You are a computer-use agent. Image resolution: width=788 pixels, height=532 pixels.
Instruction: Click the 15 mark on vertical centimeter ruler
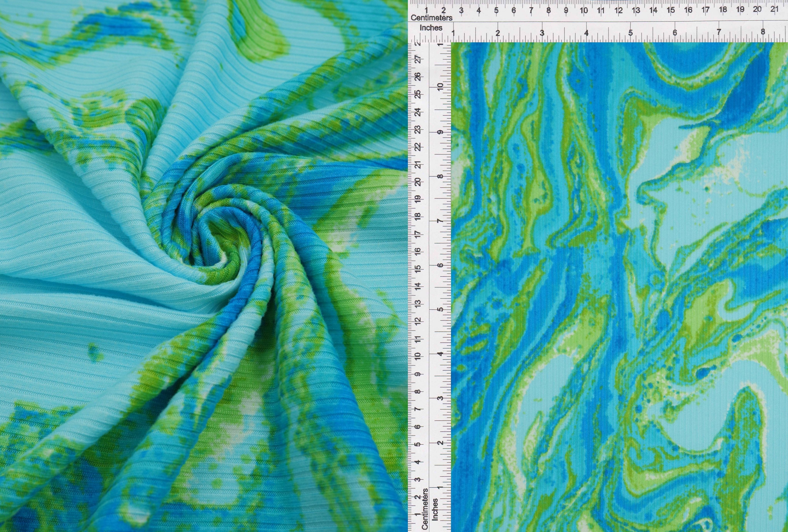[x=418, y=269]
